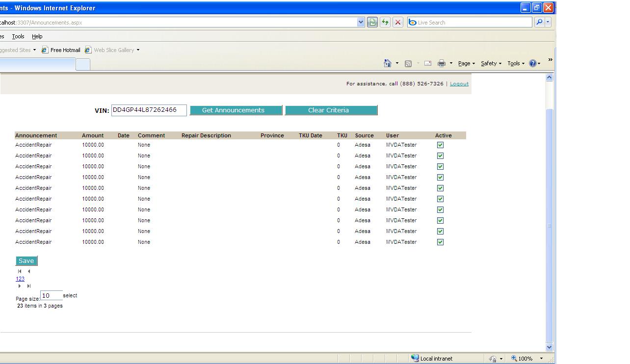Click the vertical scrollbar thumb
The height and width of the screenshot is (364, 630).
click(549, 225)
